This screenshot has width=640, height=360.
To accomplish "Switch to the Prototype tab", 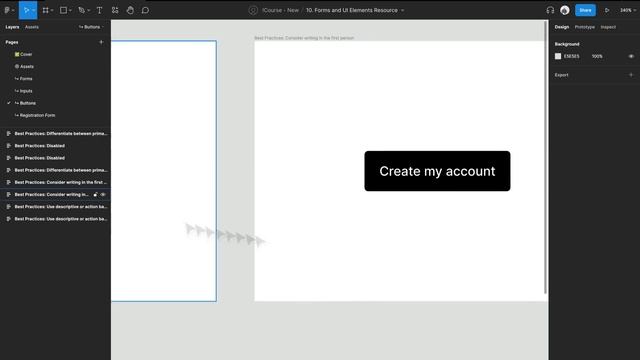I will [584, 27].
